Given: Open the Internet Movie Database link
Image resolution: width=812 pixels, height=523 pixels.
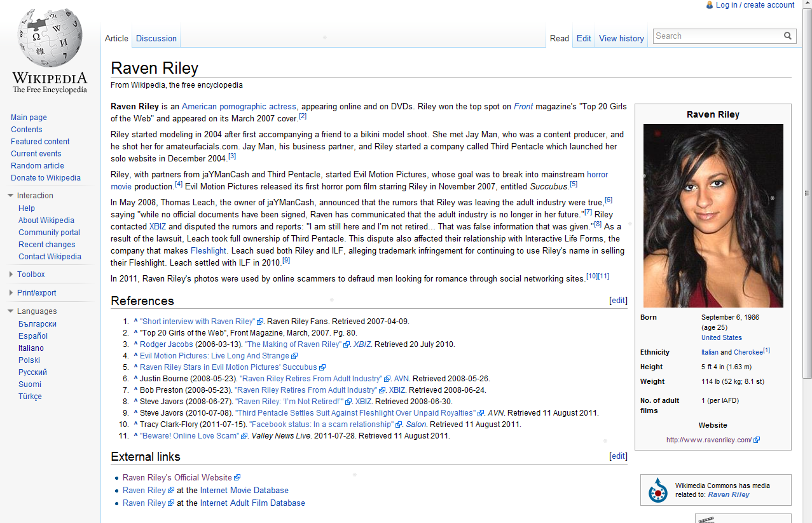Looking at the screenshot, I should (x=244, y=490).
